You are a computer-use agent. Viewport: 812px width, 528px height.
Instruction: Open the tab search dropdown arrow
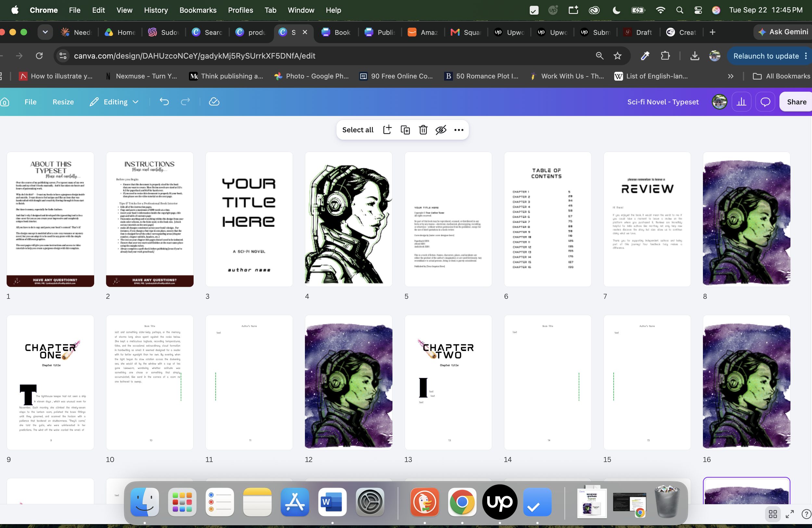coord(45,32)
